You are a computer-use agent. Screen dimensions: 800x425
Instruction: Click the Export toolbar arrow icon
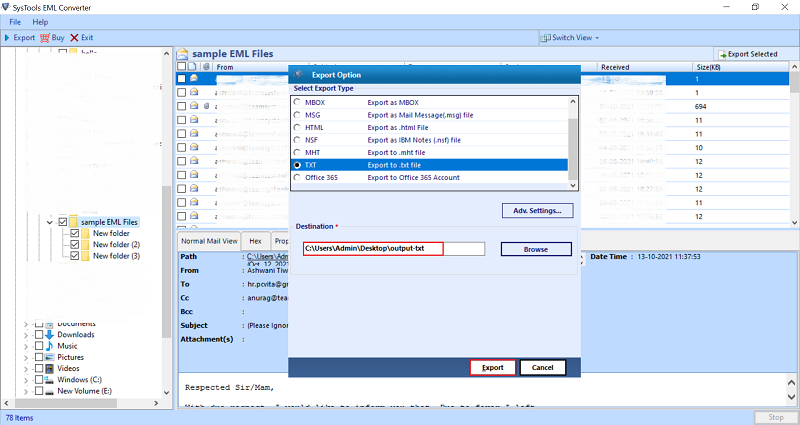coord(7,38)
